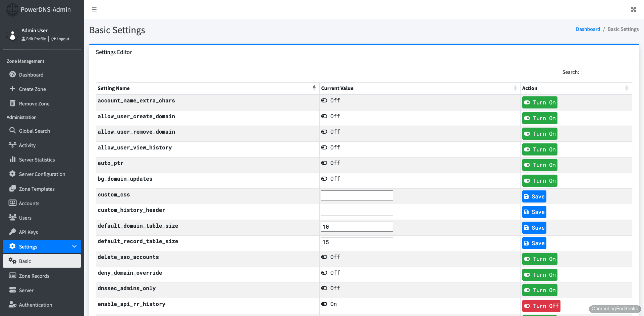Enable allow_user_create_domain setting

539,118
